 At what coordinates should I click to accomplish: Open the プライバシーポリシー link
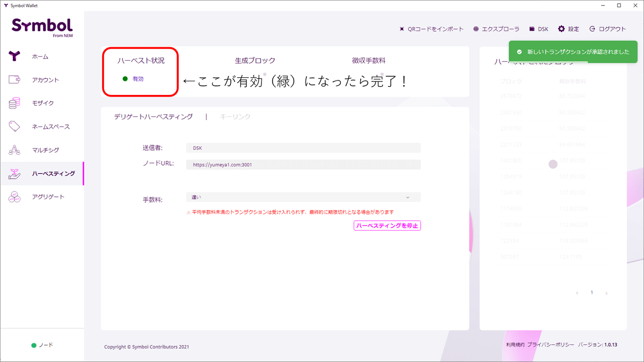click(x=551, y=345)
